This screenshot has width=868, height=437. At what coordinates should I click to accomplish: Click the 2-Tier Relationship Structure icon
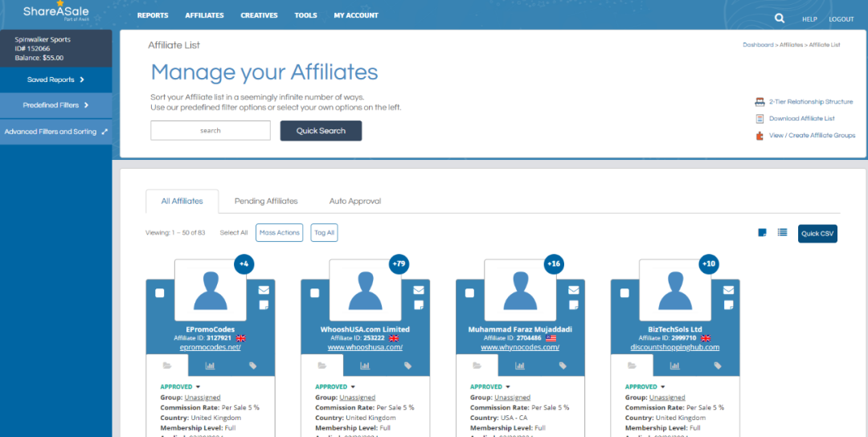click(x=759, y=102)
